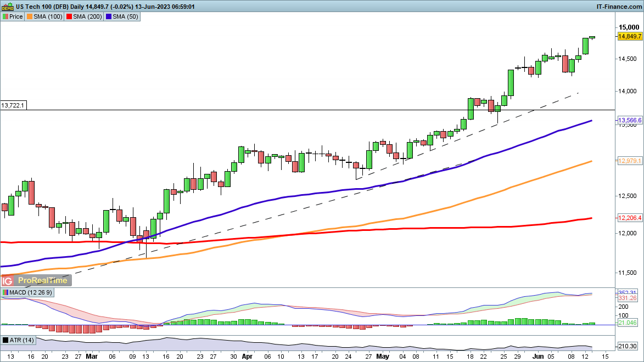644x362 pixels.
Task: Open the MACD (12 26 9) indicator label
Action: [x=27, y=293]
